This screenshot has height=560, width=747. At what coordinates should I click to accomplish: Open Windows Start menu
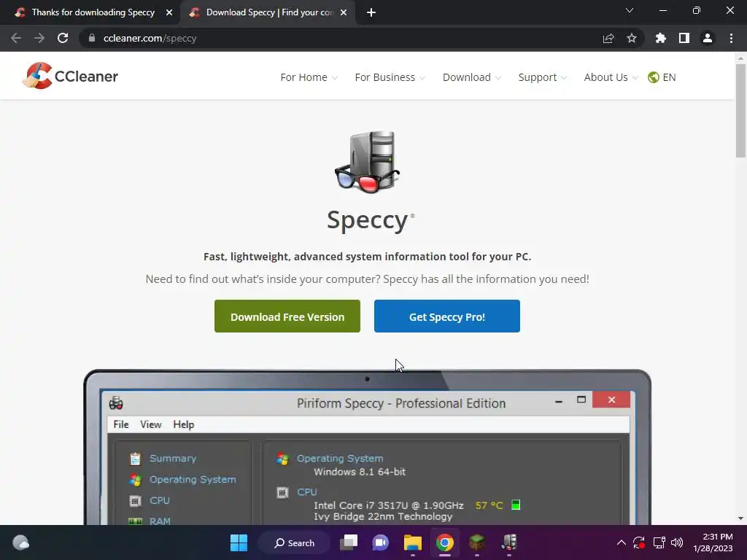(239, 542)
